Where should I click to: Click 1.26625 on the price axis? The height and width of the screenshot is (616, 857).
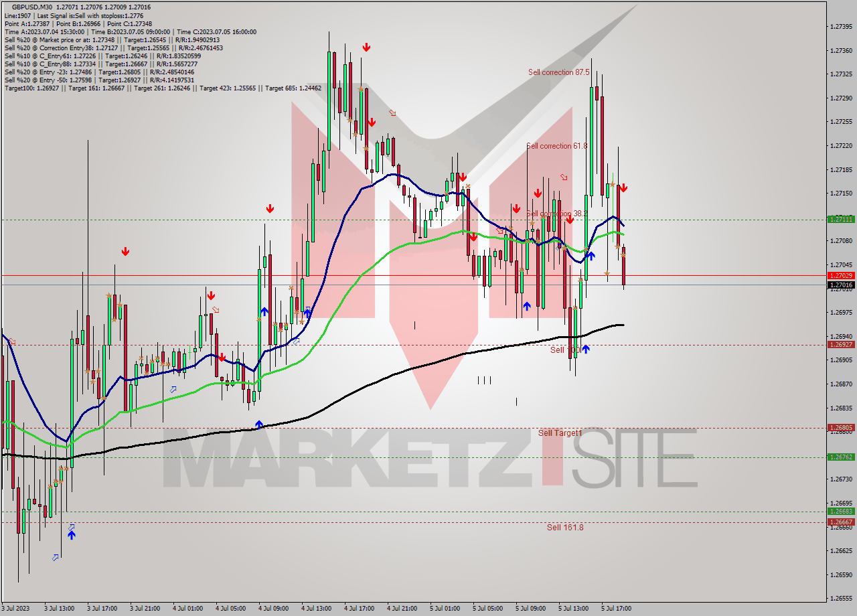click(841, 551)
